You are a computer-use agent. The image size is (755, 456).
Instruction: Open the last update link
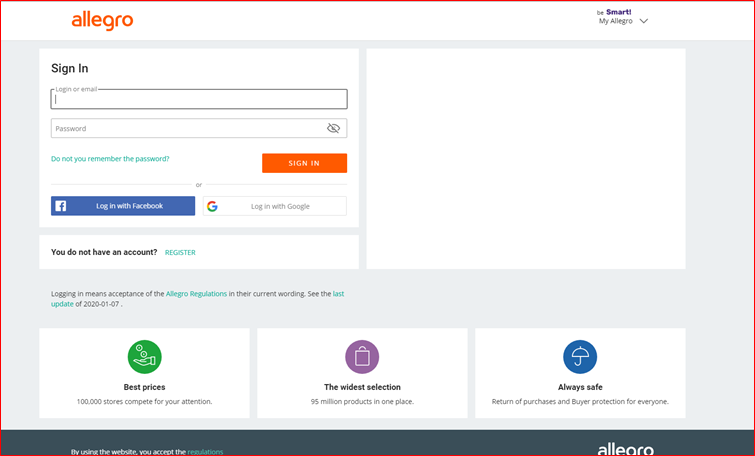[x=338, y=294]
